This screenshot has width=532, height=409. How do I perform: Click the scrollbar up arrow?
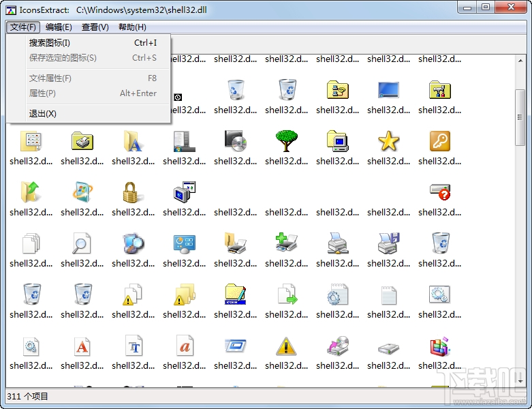(x=520, y=61)
